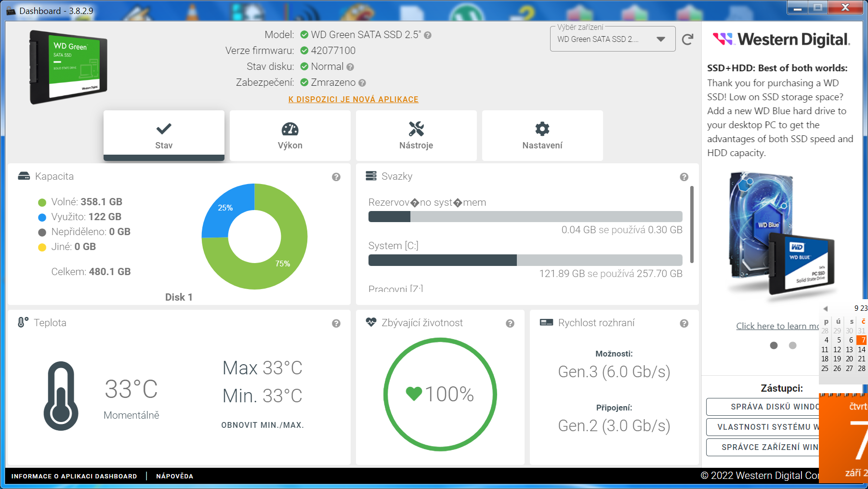Screen dimensions: 868x489
Task: Click help icon next to Model name
Action: point(428,35)
